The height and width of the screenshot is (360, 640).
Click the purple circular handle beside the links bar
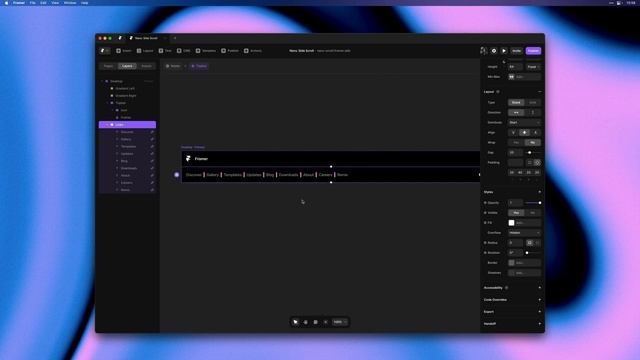(x=177, y=175)
